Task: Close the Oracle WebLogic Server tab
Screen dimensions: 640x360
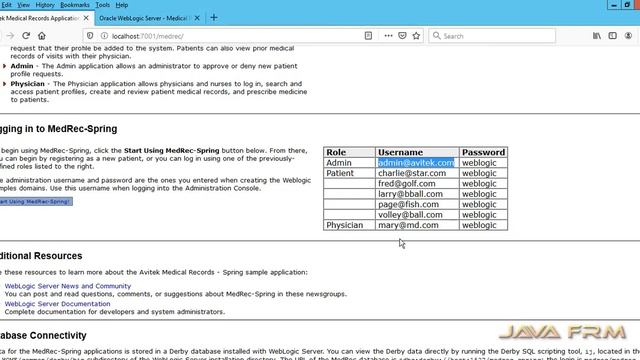Action: click(x=197, y=18)
